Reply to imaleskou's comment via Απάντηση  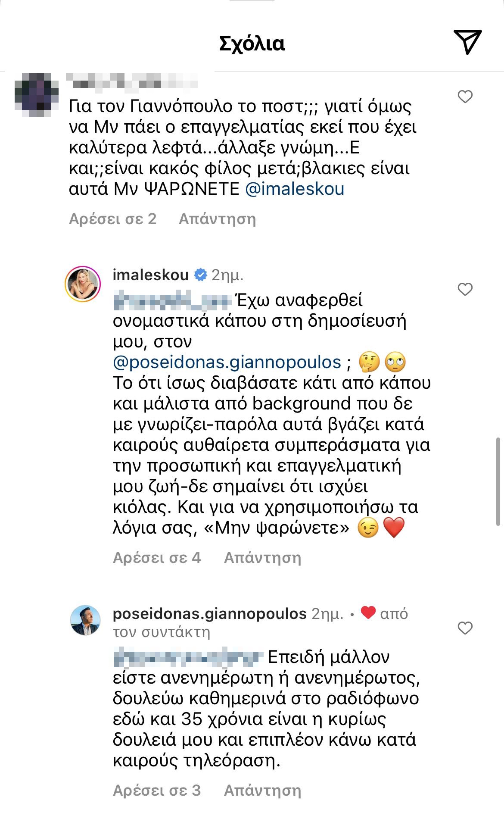coord(263,558)
